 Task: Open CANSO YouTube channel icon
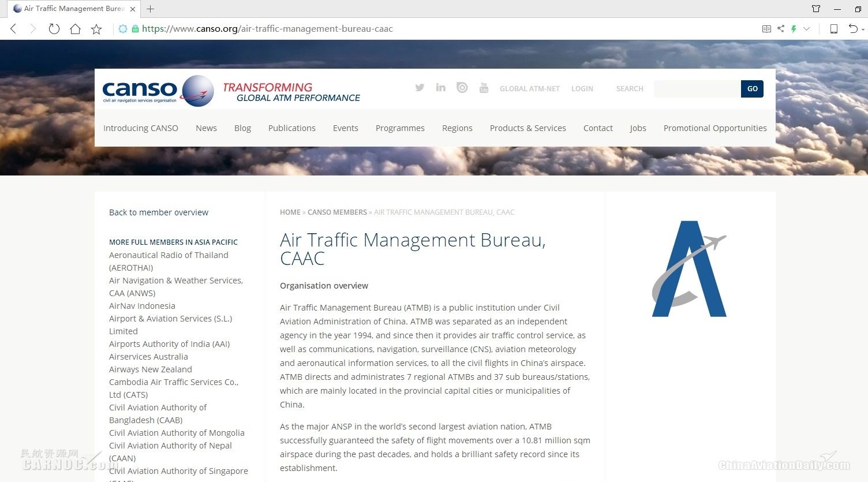coord(484,88)
